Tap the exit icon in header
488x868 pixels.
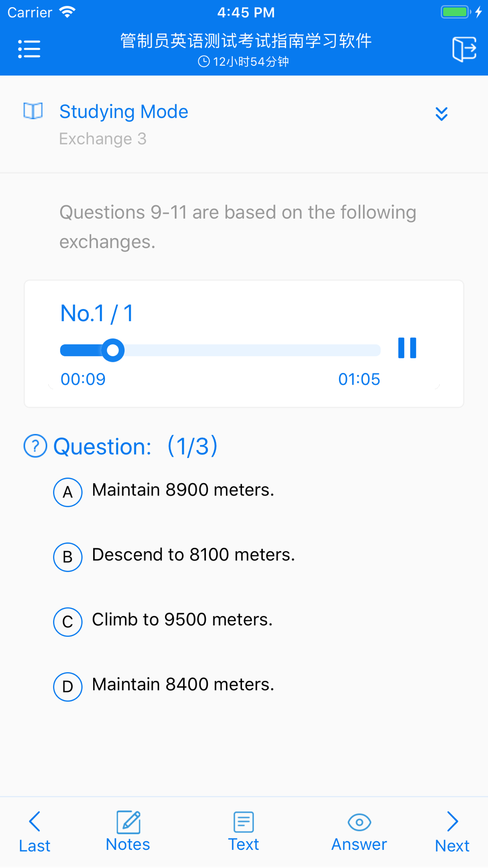(464, 49)
